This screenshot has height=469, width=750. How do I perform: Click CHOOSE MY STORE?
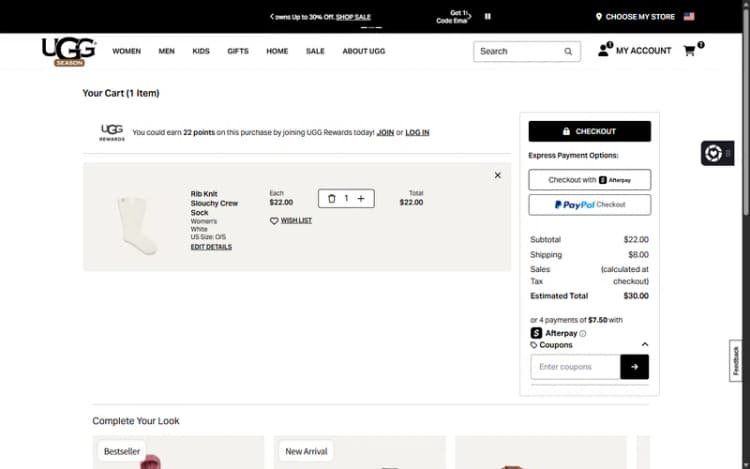[640, 17]
